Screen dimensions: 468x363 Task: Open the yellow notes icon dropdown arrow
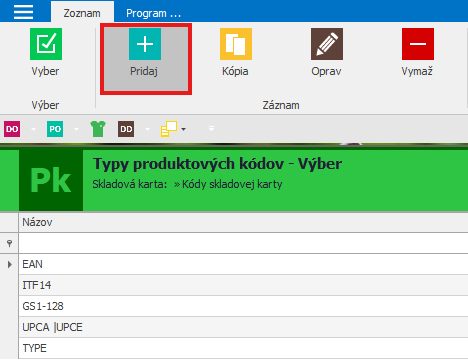click(x=183, y=129)
